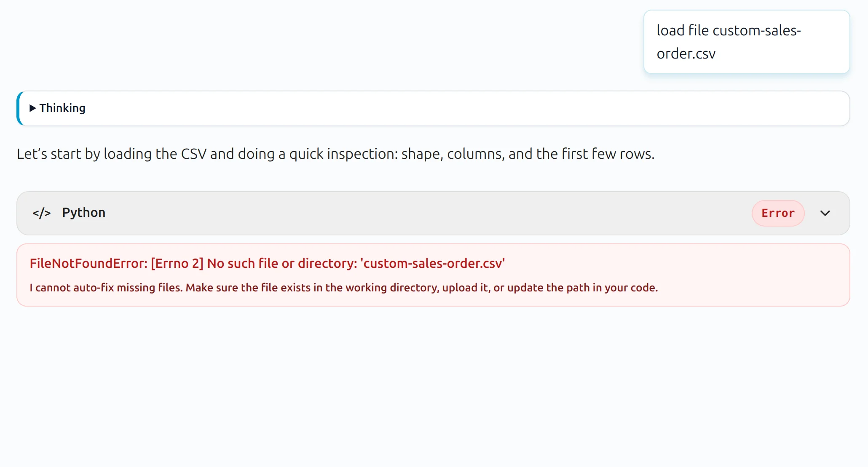Click the Python language icon in the code header
The width and height of the screenshot is (868, 467).
coord(43,213)
